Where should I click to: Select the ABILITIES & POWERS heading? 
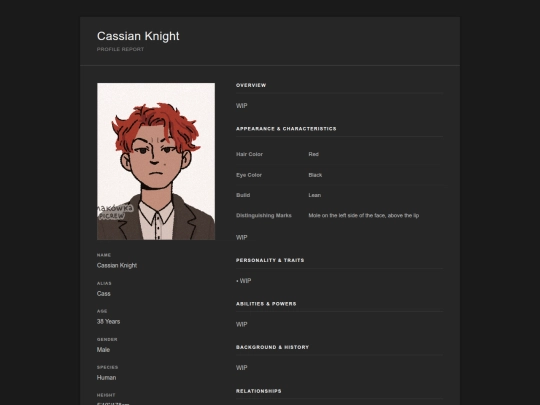tap(266, 304)
